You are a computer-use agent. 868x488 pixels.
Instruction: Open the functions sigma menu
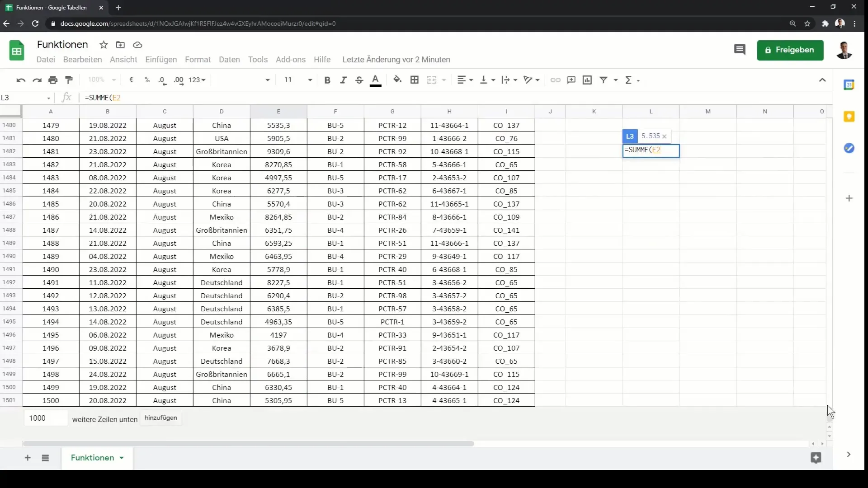(x=632, y=80)
